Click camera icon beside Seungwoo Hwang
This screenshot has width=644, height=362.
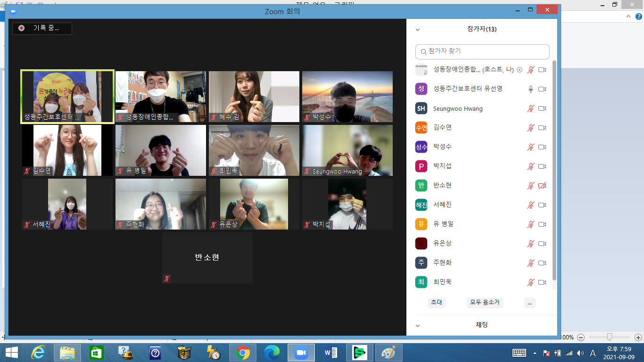(542, 108)
